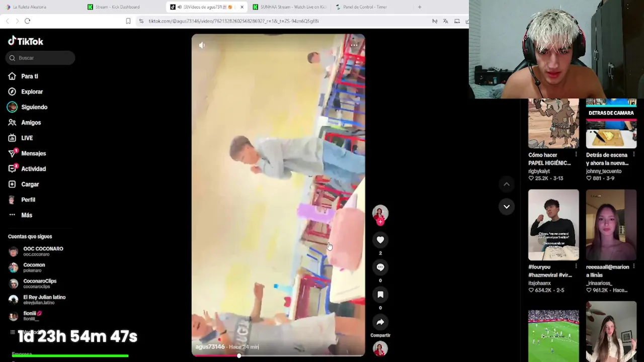The image size is (644, 362).
Task: Open the Perfil page
Action: (x=28, y=200)
